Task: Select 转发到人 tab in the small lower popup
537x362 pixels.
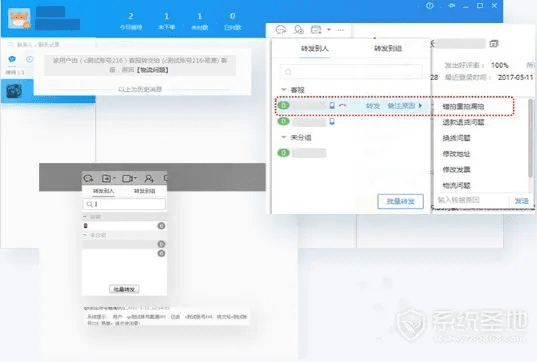Action: pos(103,191)
